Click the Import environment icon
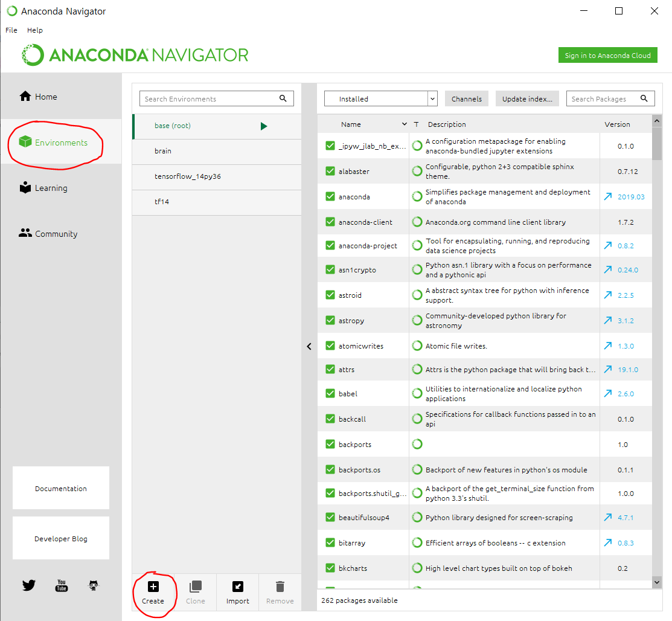 238,586
